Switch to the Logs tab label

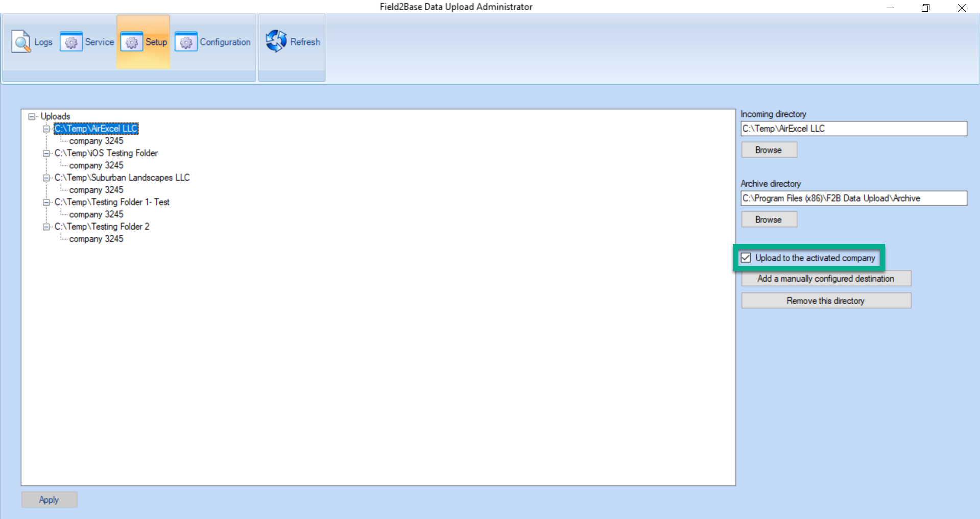pos(43,42)
